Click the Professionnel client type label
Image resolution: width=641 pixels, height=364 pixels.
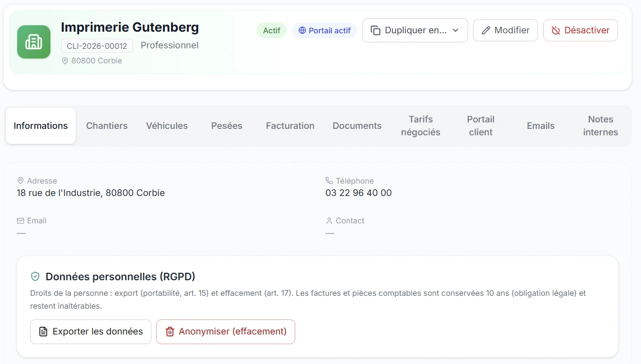point(170,46)
